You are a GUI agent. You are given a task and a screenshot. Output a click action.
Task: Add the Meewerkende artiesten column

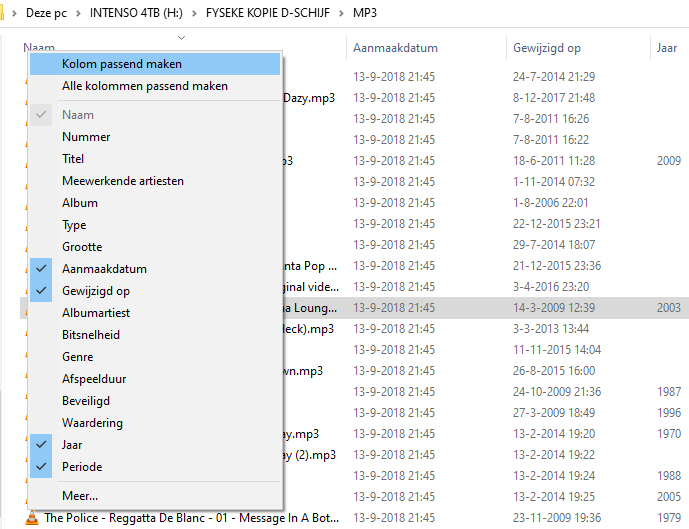click(x=122, y=181)
